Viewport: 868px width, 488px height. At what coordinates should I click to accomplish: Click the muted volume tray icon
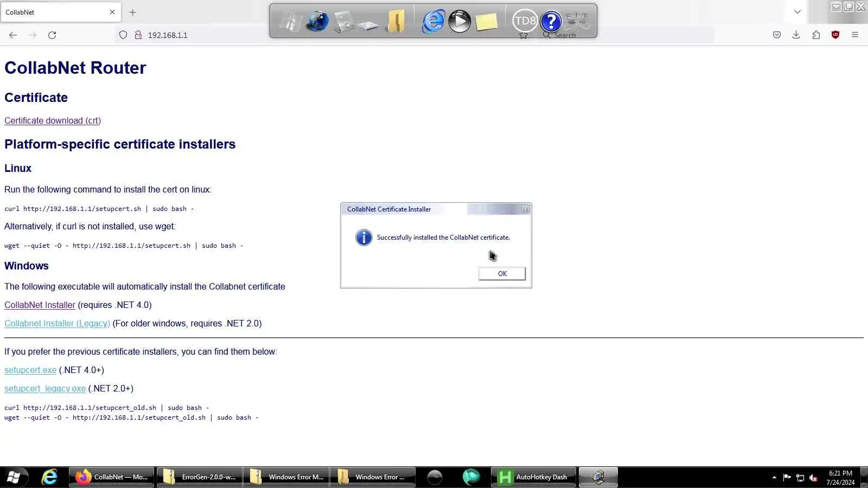pos(813,477)
